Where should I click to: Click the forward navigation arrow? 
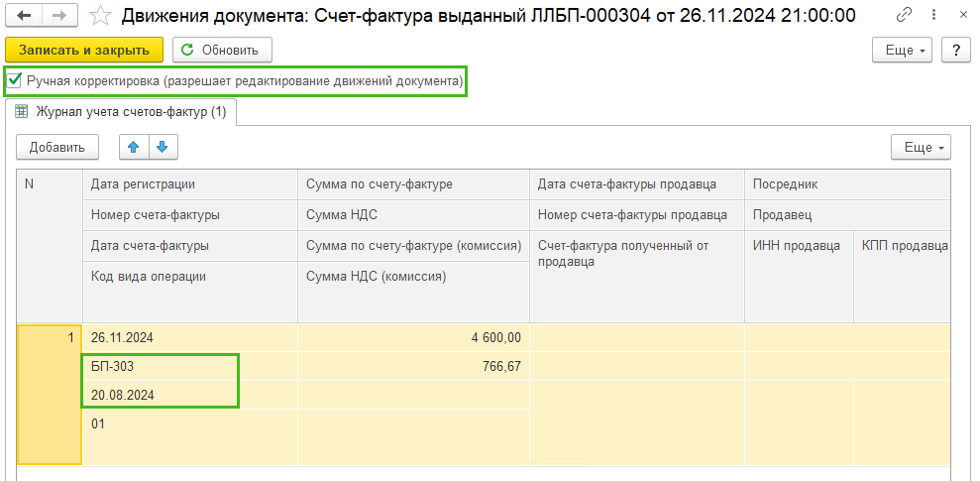[x=60, y=16]
